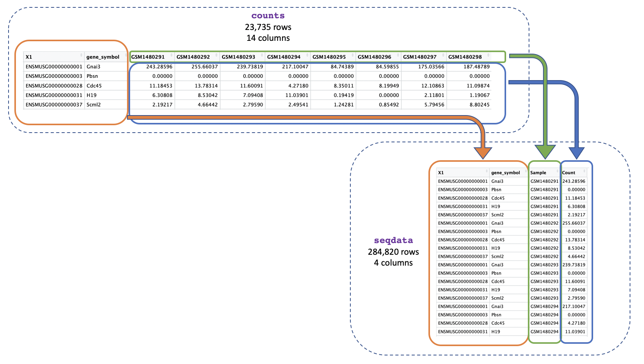This screenshot has height=364, width=644.
Task: Click the 187.48789 value cell
Action: [476, 67]
